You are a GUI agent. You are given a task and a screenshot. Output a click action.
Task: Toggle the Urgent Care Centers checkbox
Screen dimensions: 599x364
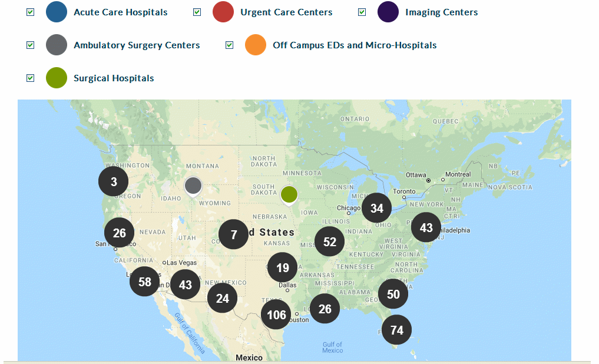point(197,12)
